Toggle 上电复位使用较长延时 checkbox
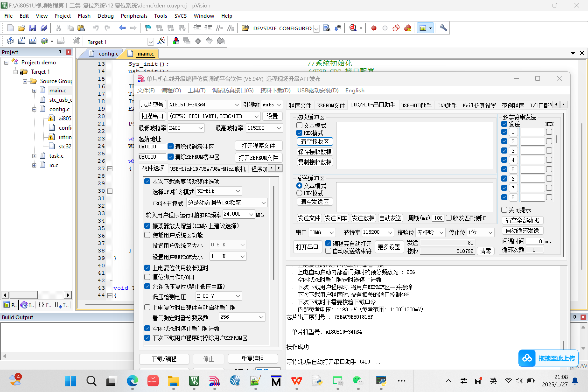 click(x=147, y=268)
